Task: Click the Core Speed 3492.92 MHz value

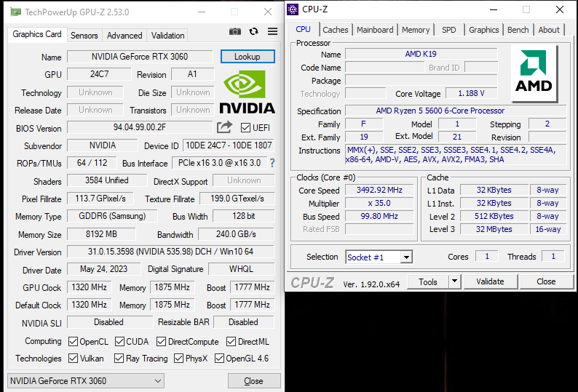Action: (379, 190)
